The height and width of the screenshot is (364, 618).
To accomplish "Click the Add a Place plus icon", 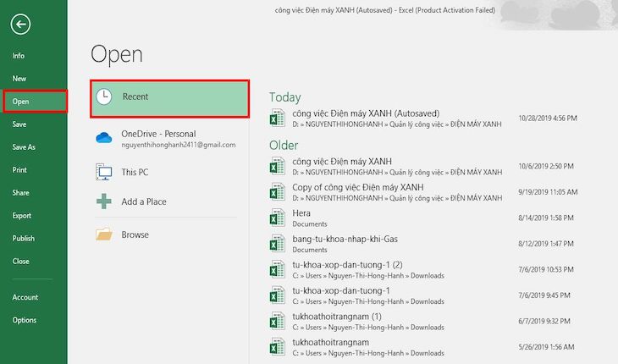I will [104, 201].
